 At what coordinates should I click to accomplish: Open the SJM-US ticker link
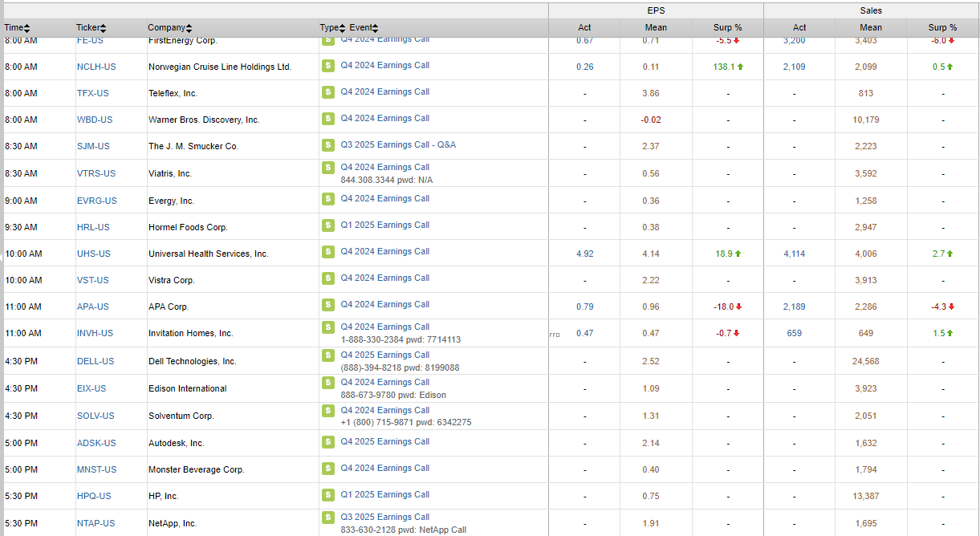pos(93,146)
